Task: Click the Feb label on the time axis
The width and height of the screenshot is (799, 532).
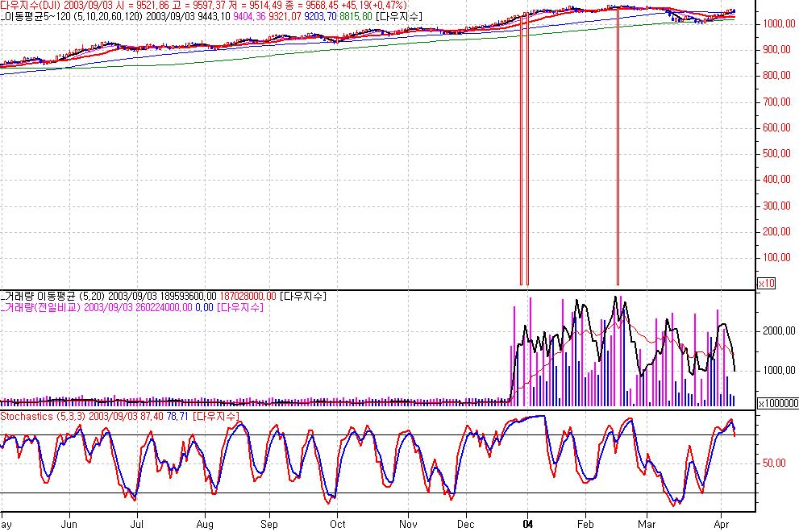Action: pos(587,523)
